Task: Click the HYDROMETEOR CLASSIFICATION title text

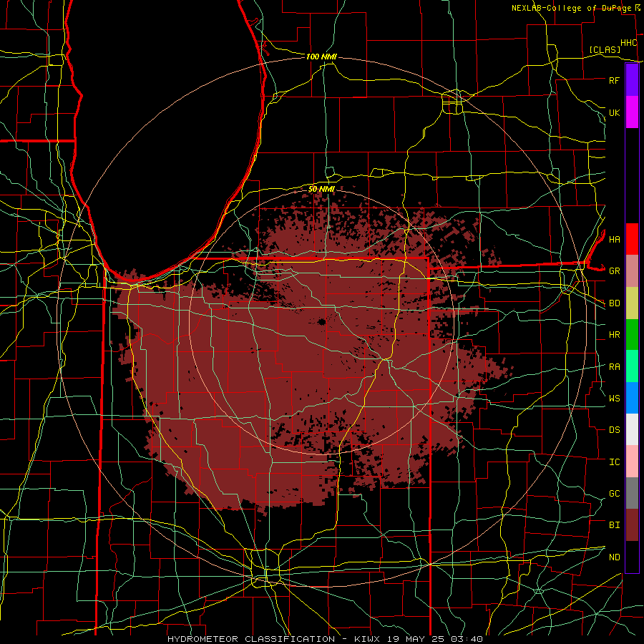Action: pos(251,639)
